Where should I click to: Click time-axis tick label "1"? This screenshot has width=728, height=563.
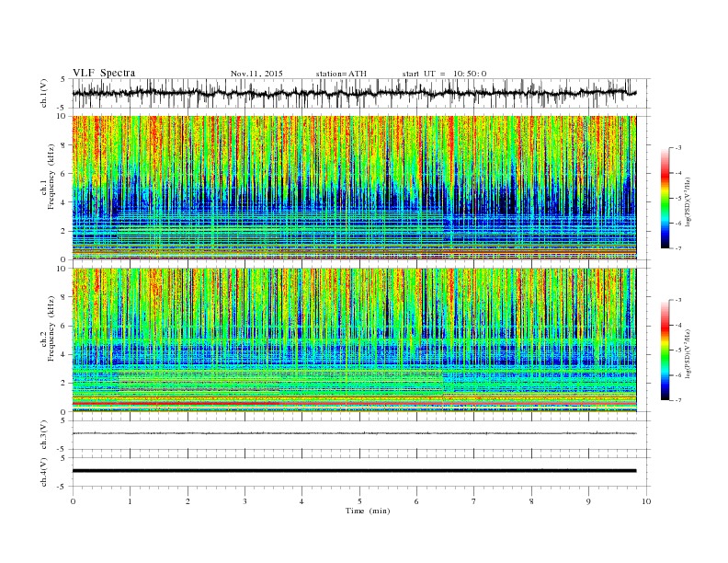(x=130, y=501)
